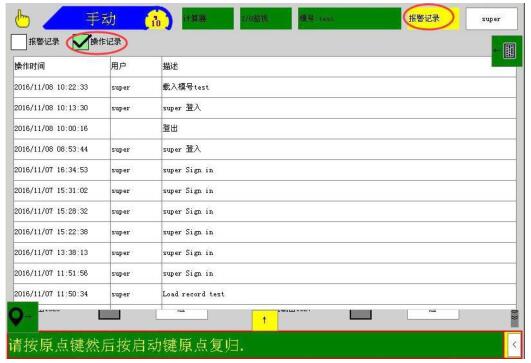Click the 用户 column header
This screenshot has width=531, height=363.
click(x=136, y=66)
